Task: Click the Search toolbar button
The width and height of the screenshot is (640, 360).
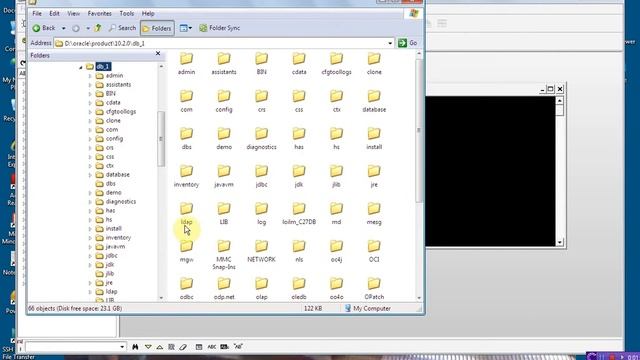Action: 122,28
